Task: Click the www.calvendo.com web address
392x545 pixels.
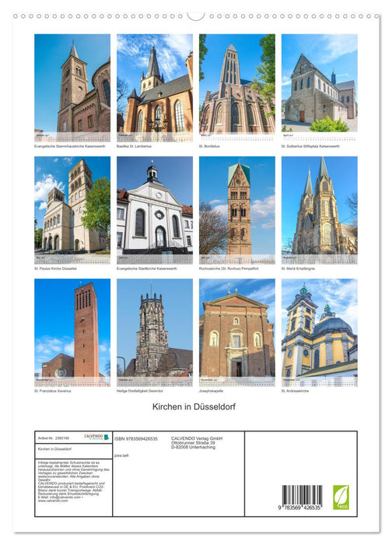Action: click(x=53, y=501)
